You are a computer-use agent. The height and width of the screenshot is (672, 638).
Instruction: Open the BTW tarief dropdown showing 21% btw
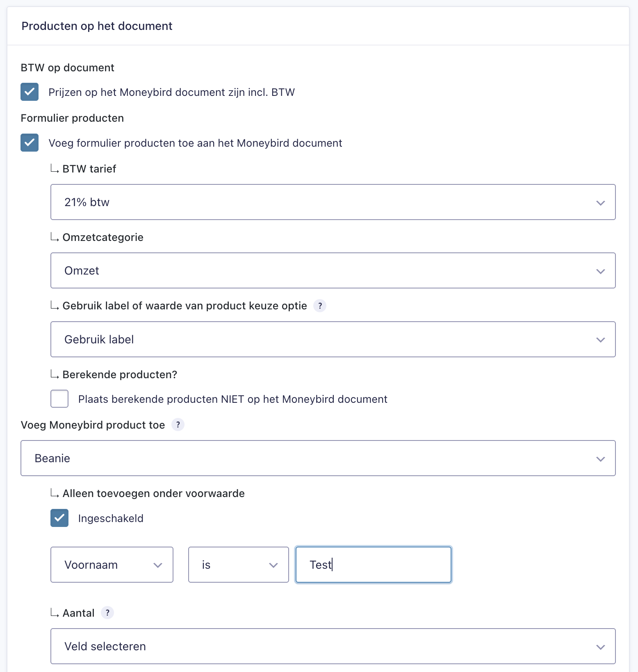333,202
